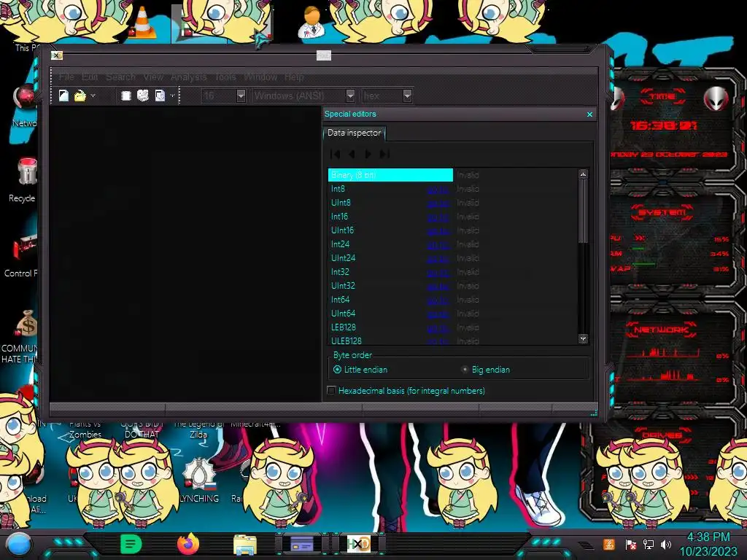Click the HxD icon in window title bar
This screenshot has width=747, height=560.
pyautogui.click(x=57, y=55)
